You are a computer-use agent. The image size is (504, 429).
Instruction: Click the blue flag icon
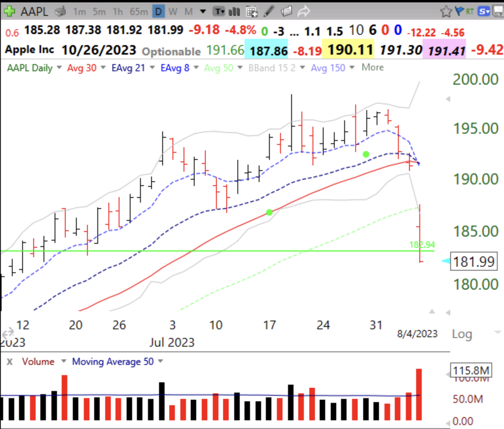(x=459, y=11)
